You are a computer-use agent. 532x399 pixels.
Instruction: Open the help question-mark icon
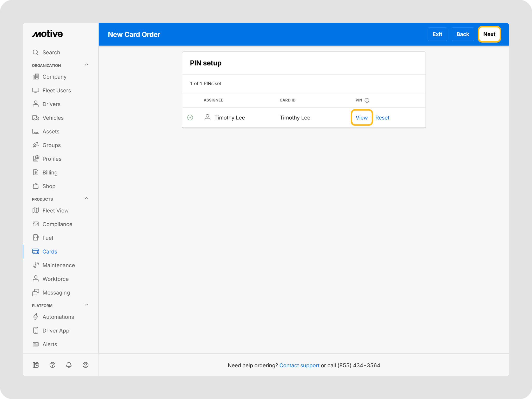(x=52, y=365)
